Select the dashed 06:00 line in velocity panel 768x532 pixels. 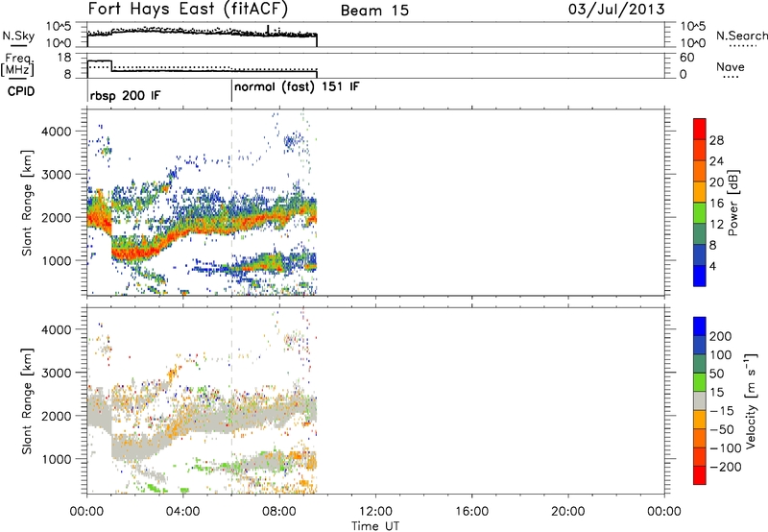pyautogui.click(x=231, y=399)
